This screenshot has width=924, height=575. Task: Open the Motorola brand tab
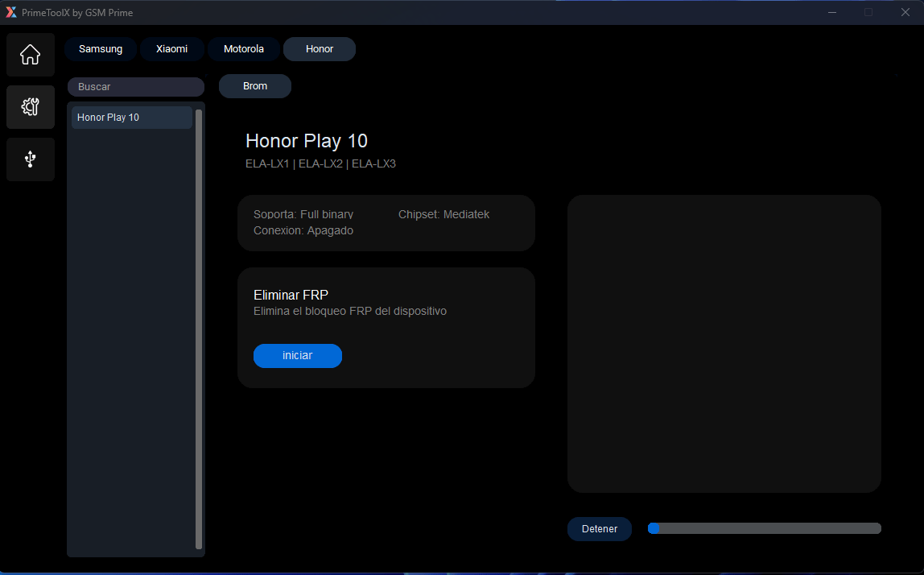[243, 48]
